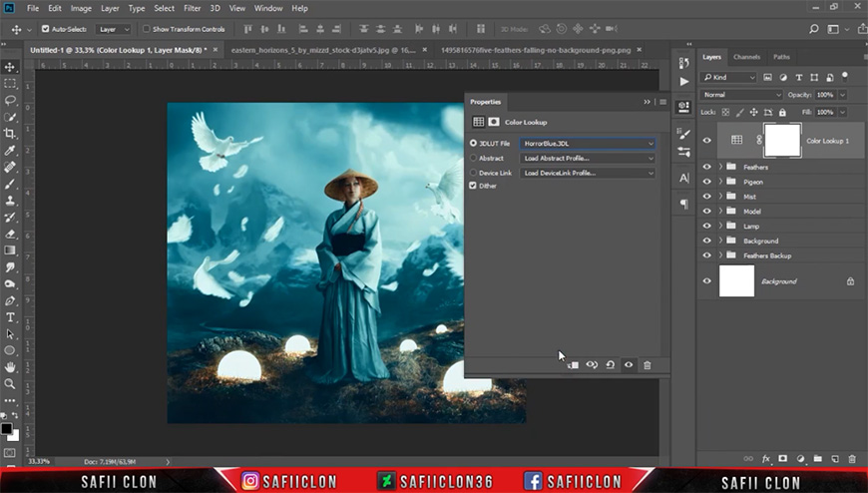Image resolution: width=868 pixels, height=493 pixels.
Task: Select the Crop tool
Action: pos(10,134)
